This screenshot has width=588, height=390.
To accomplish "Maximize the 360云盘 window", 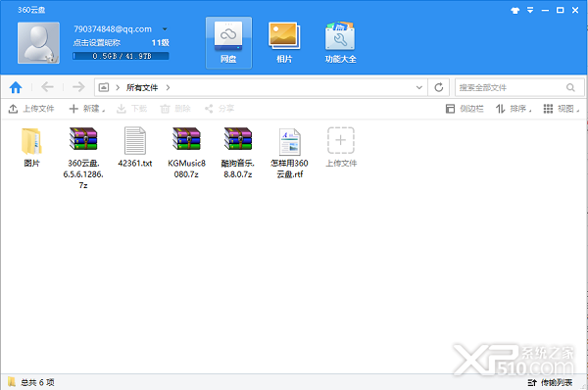I will pyautogui.click(x=560, y=10).
